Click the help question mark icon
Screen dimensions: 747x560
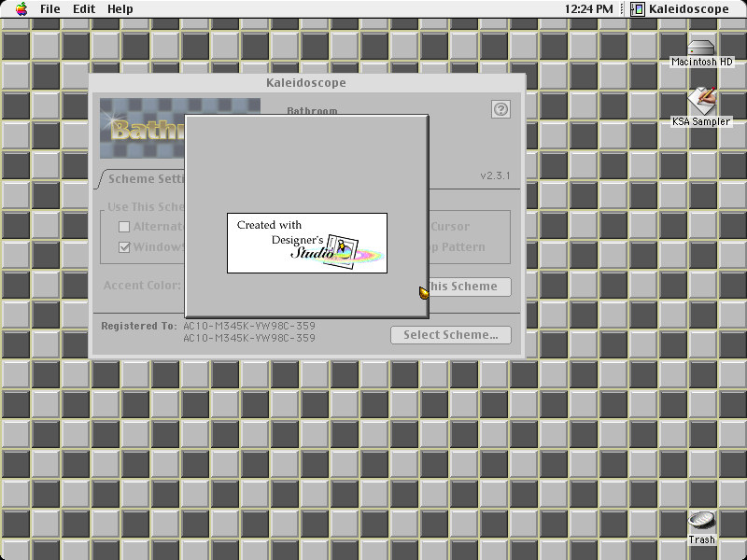tap(500, 109)
